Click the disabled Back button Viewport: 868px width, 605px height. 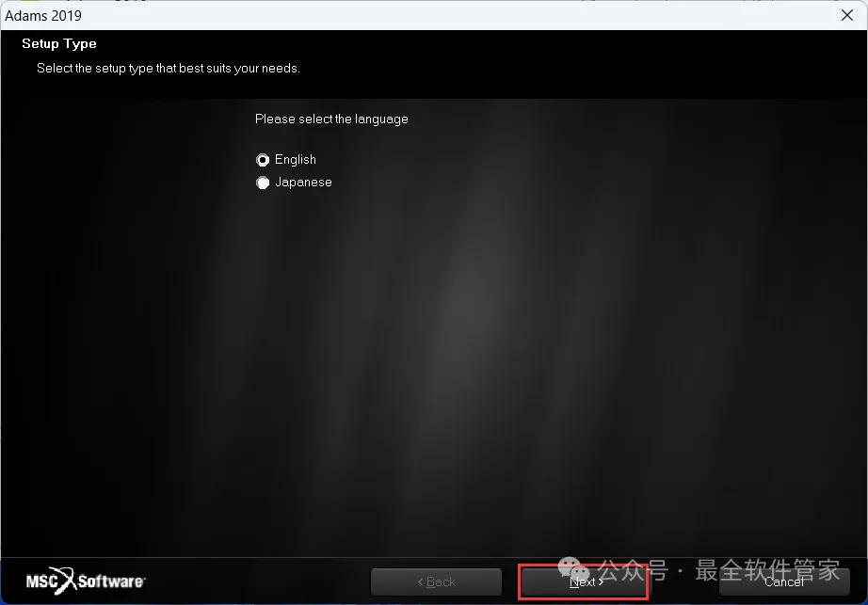click(436, 581)
